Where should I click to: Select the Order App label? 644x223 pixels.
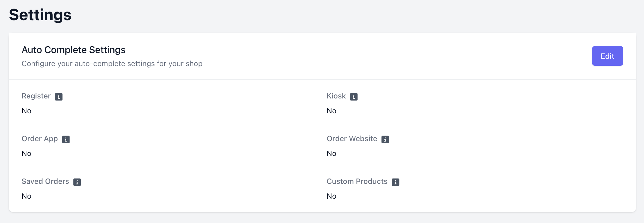[x=40, y=139]
